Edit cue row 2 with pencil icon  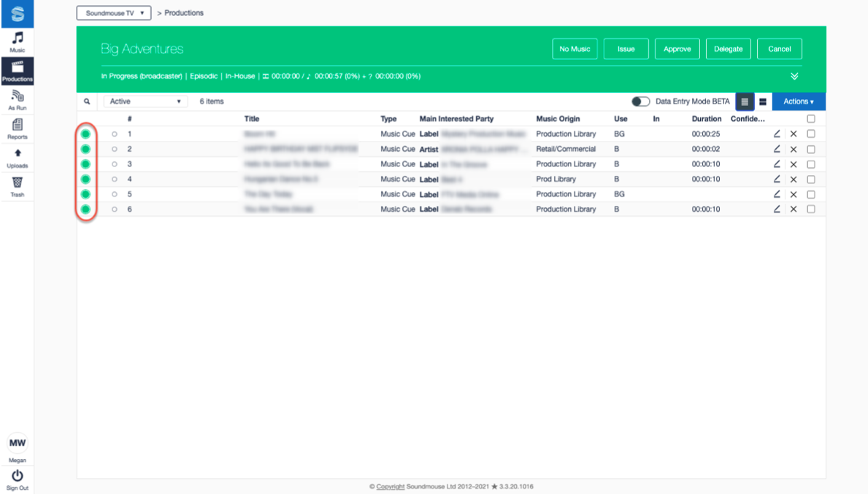pos(777,149)
